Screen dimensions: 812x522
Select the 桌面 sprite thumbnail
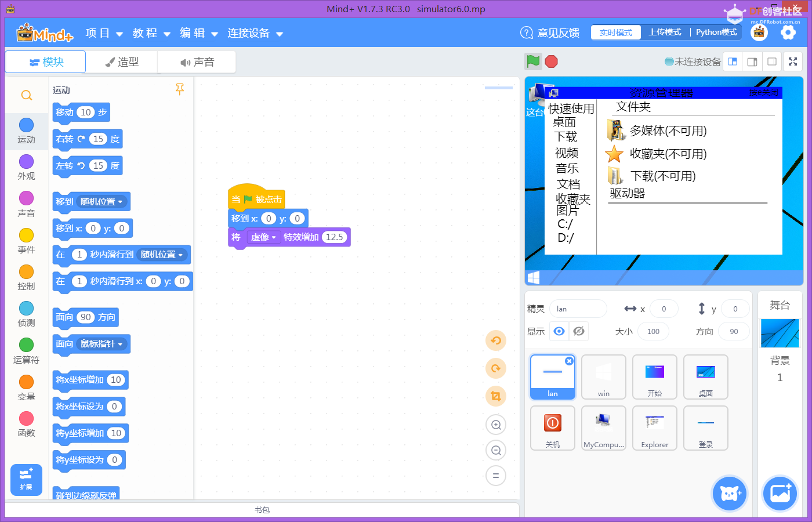706,377
